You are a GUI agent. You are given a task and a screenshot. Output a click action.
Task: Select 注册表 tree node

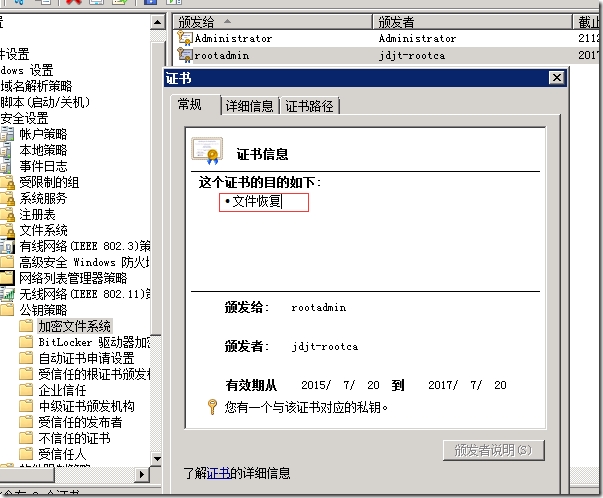(37, 214)
